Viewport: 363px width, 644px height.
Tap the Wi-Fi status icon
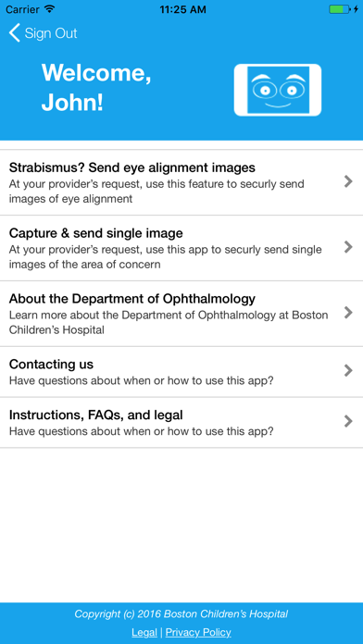50,9
